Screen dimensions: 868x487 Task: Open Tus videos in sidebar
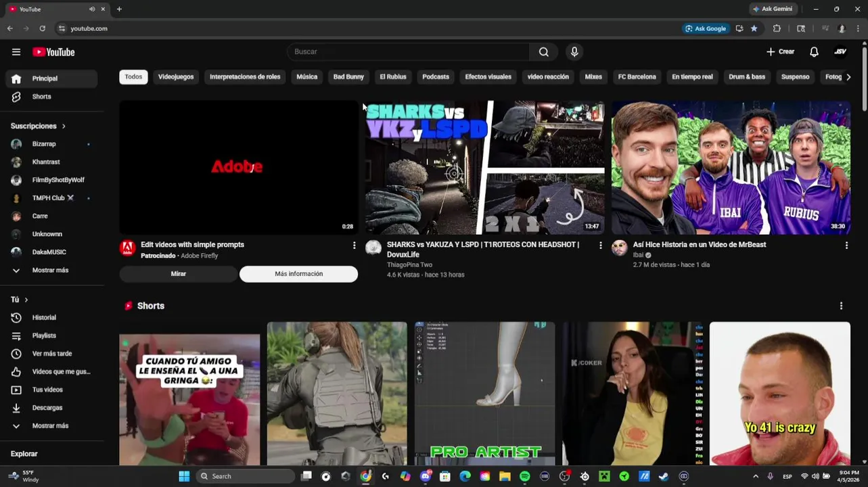pyautogui.click(x=51, y=390)
